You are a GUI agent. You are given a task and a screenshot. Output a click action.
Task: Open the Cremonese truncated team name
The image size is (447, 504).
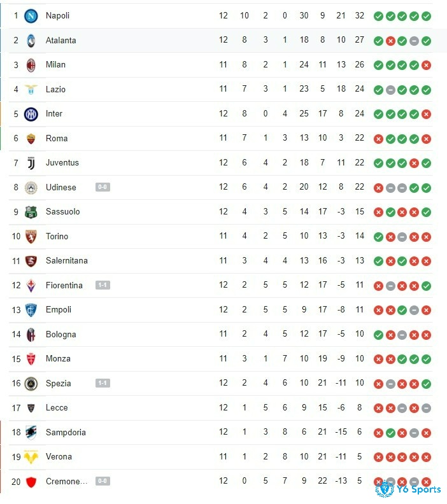67,482
